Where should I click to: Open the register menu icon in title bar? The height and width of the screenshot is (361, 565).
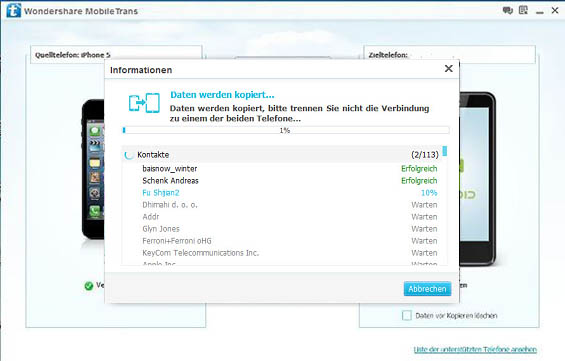tap(523, 10)
